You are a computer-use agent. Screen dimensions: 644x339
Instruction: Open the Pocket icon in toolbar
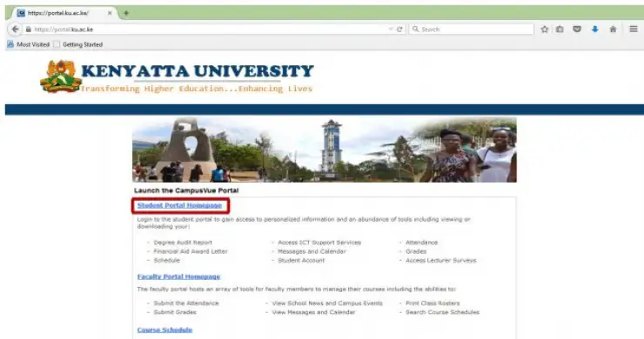[577, 30]
